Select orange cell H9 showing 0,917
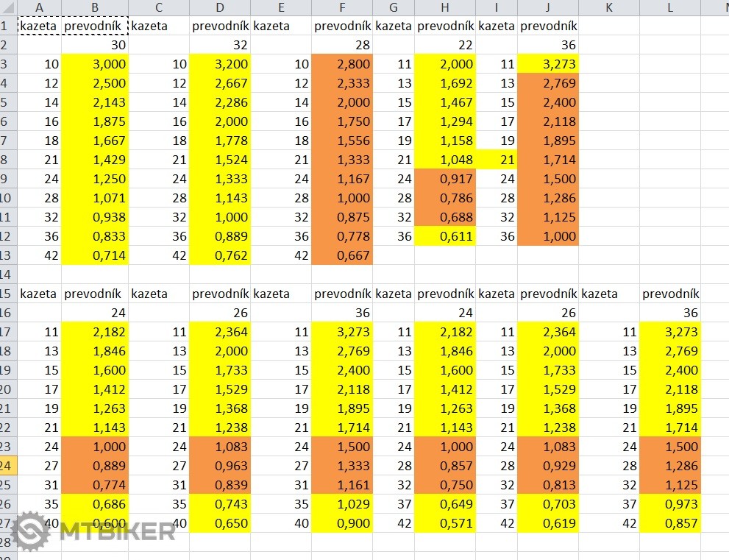Image resolution: width=729 pixels, height=560 pixels. tap(444, 179)
